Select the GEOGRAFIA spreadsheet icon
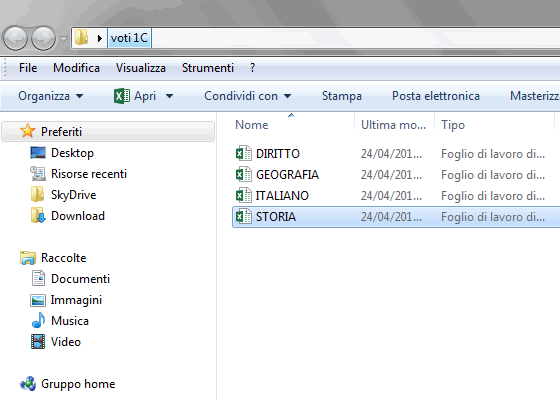This screenshot has height=400, width=560. [244, 175]
